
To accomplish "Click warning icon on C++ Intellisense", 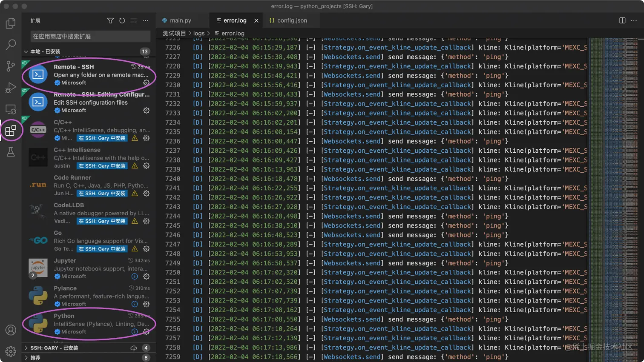I will pos(135,166).
